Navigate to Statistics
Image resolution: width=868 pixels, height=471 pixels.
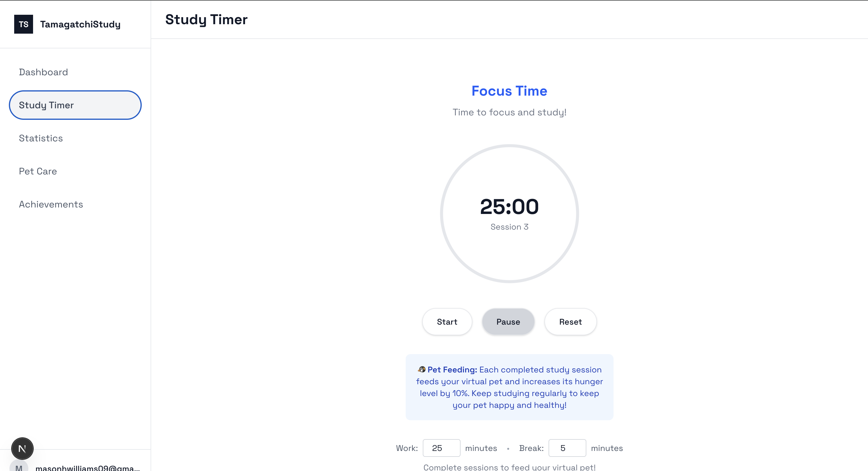pyautogui.click(x=40, y=138)
